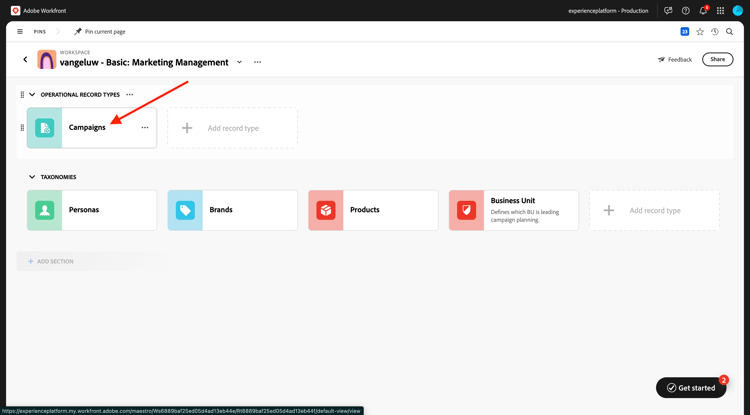Click the Brands blue tag icon
This screenshot has width=750, height=415.
click(185, 210)
